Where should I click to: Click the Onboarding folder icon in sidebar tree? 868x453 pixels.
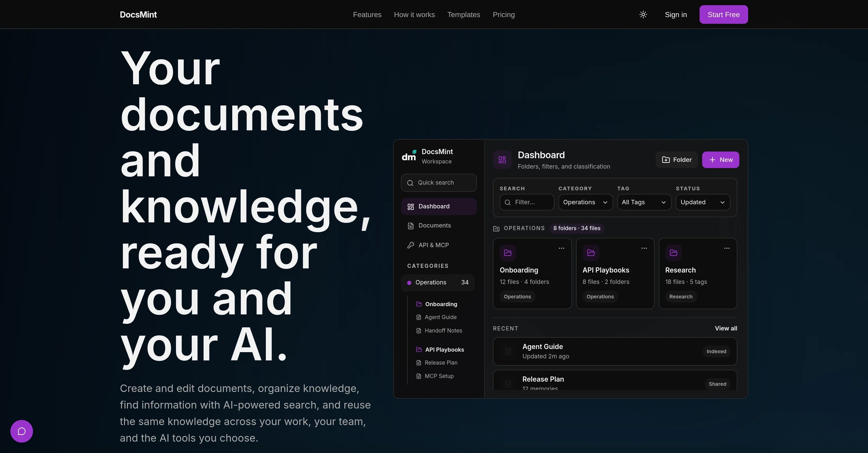tap(419, 304)
